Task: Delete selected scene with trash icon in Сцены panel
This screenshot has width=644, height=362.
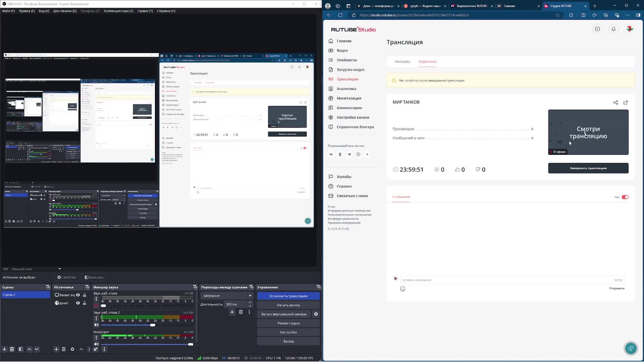Action: tap(12, 349)
